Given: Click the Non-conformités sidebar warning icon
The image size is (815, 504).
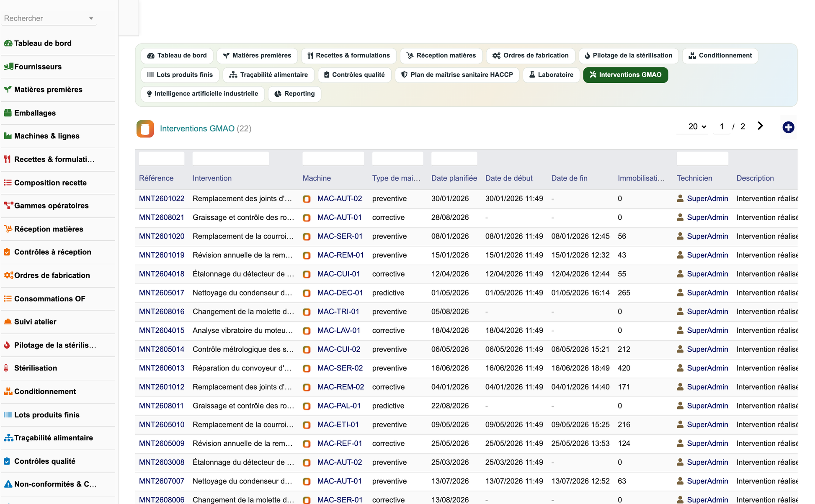Looking at the screenshot, I should [x=8, y=484].
